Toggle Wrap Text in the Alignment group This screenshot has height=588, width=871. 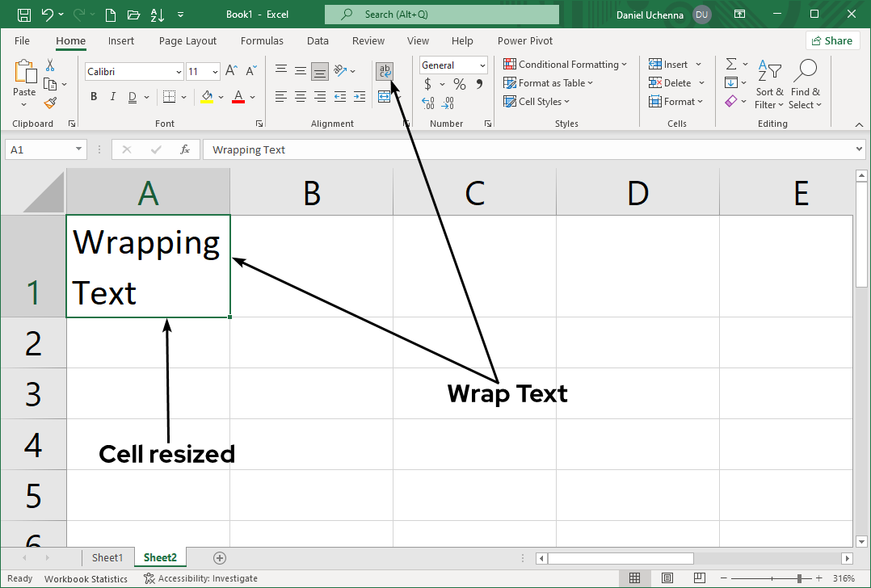tap(385, 71)
